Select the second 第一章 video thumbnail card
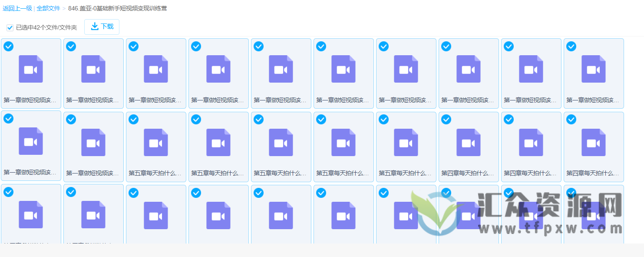The height and width of the screenshot is (257, 644). click(93, 73)
